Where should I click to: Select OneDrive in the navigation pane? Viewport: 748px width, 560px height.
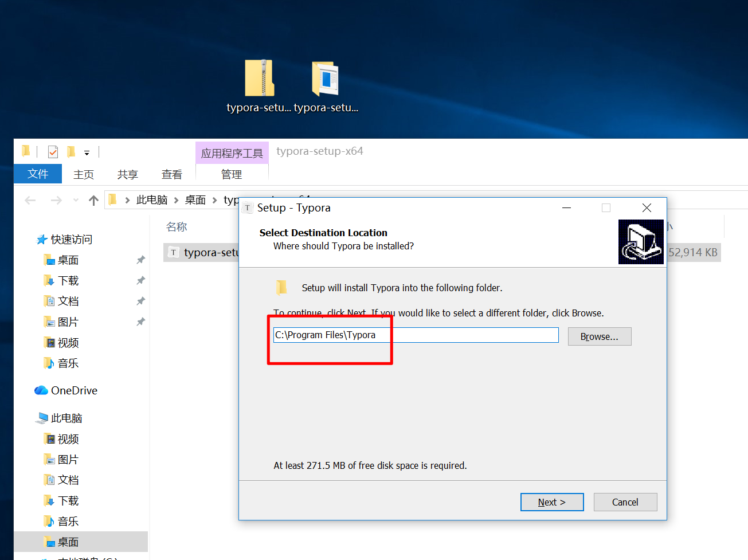click(73, 390)
